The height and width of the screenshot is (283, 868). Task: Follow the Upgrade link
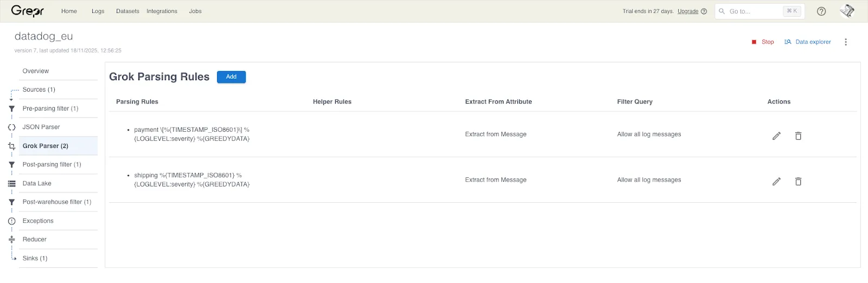pyautogui.click(x=688, y=11)
